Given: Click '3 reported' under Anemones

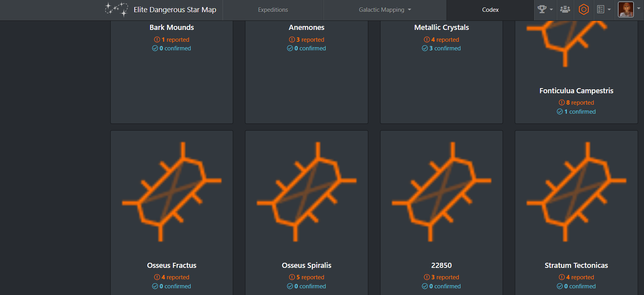Looking at the screenshot, I should [x=306, y=40].
